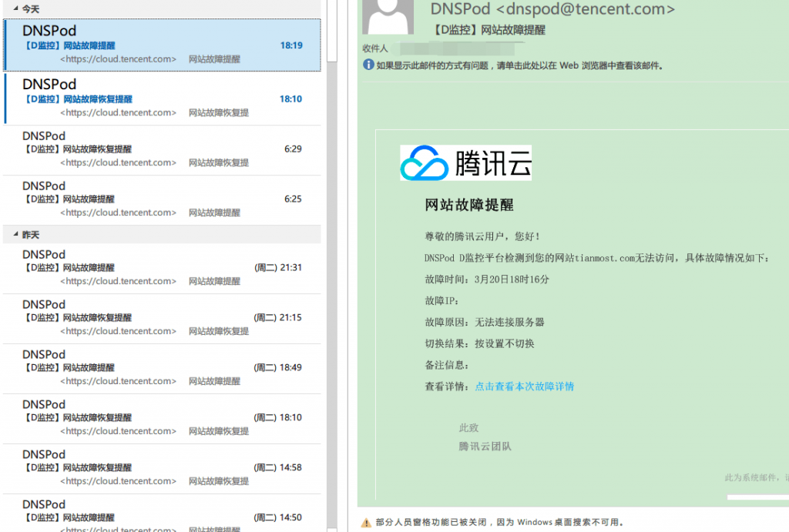Click the blue info icon in message bar
This screenshot has width=789, height=532.
coord(368,65)
